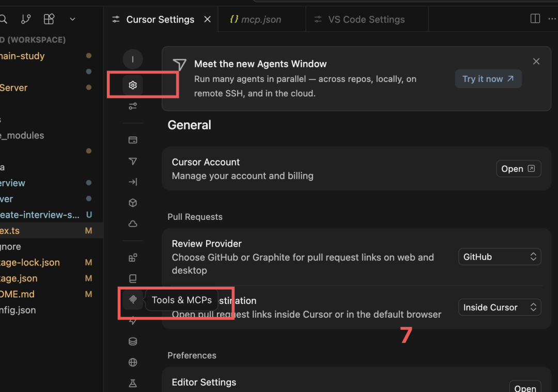Screen dimensions: 558x392
Task: Click the Preferences section heading
Action: tap(192, 355)
